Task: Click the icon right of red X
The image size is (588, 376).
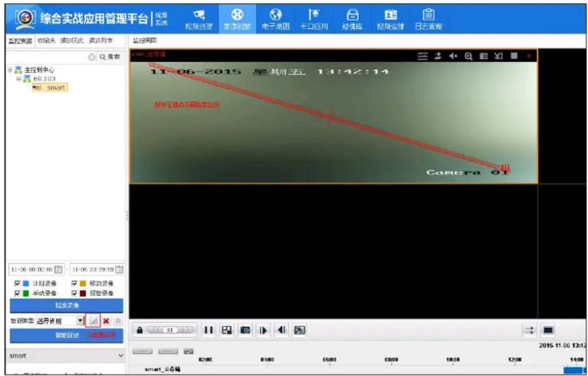Action: (118, 321)
